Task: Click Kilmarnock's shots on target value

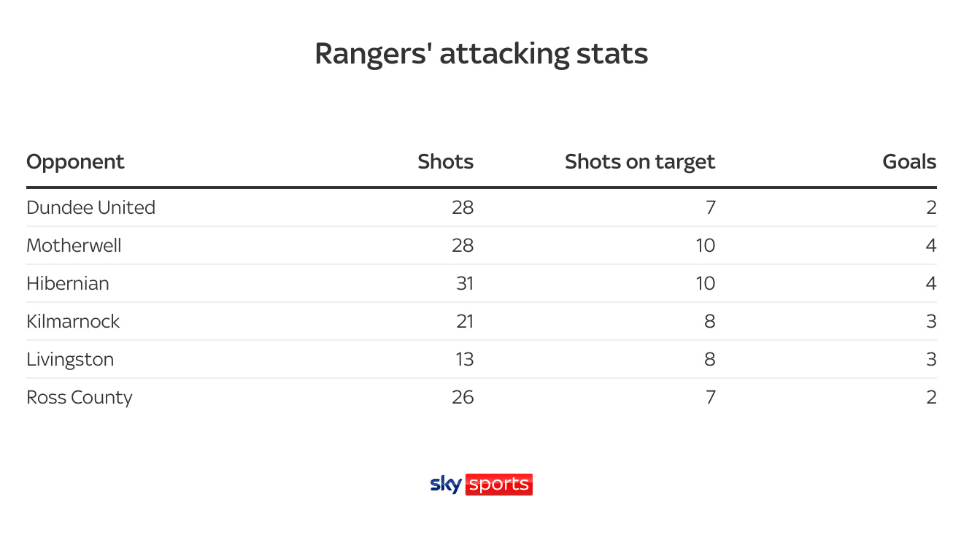Action: coord(710,321)
